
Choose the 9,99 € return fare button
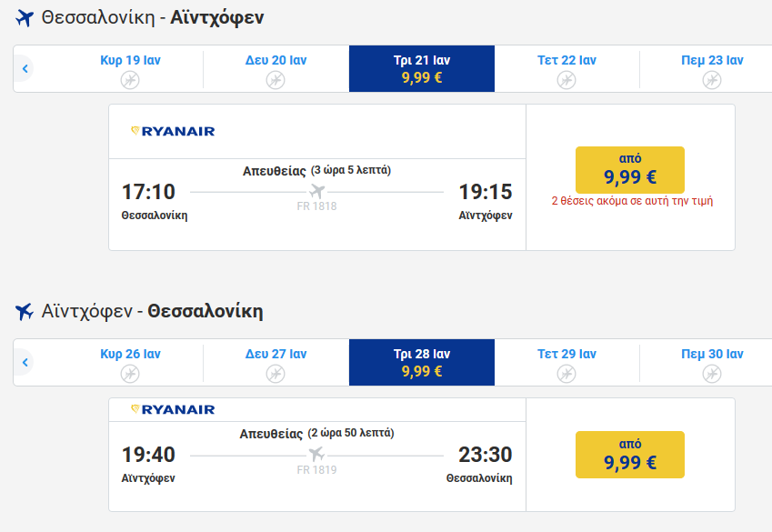point(630,455)
